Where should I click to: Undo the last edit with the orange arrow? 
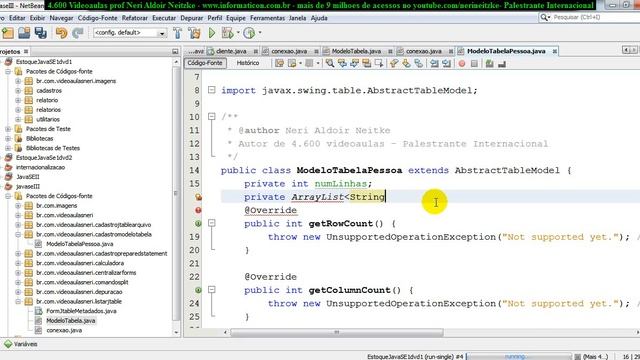(61, 33)
